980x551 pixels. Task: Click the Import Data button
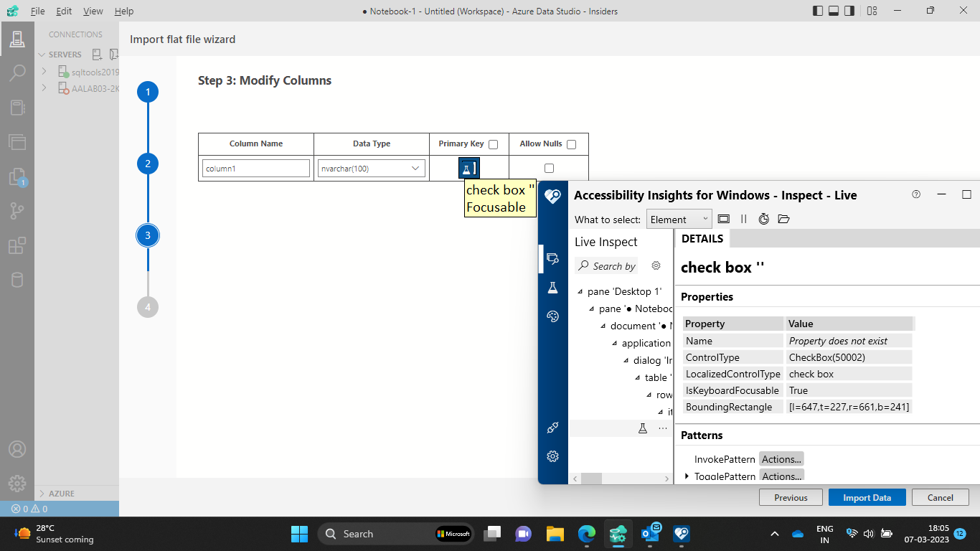pos(867,496)
